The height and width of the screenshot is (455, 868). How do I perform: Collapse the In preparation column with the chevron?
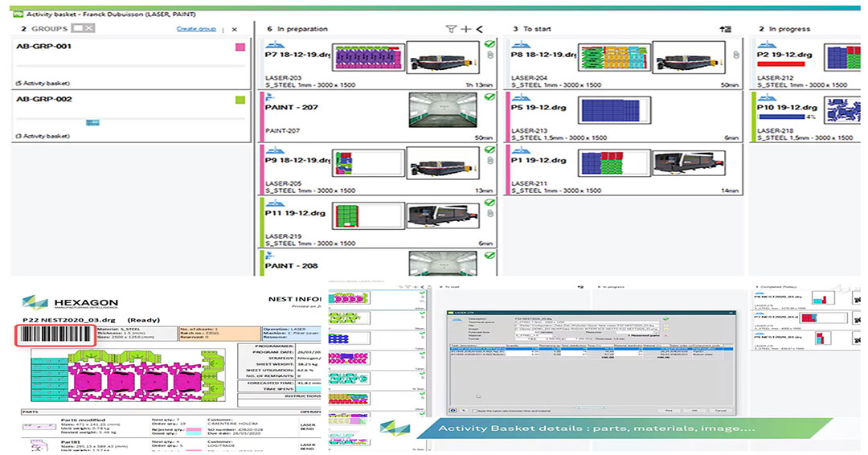tap(479, 29)
